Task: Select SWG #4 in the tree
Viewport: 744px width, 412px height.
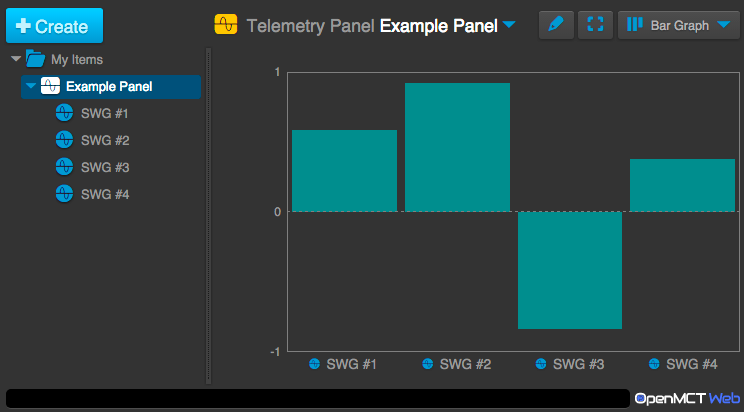Action: [105, 193]
